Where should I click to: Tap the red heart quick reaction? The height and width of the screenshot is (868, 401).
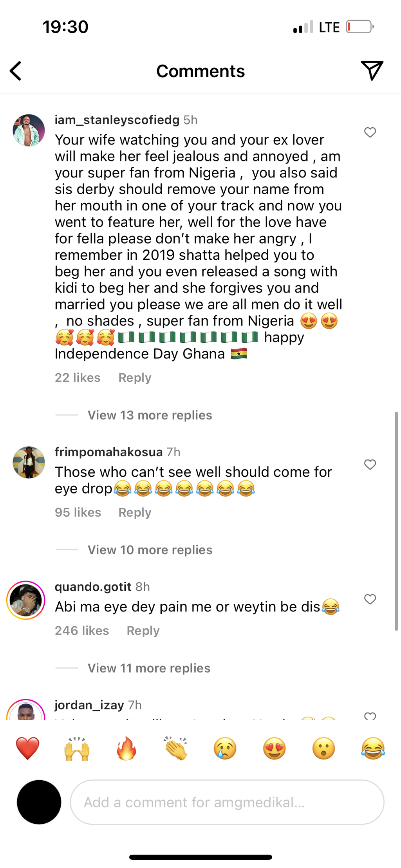coord(27,748)
